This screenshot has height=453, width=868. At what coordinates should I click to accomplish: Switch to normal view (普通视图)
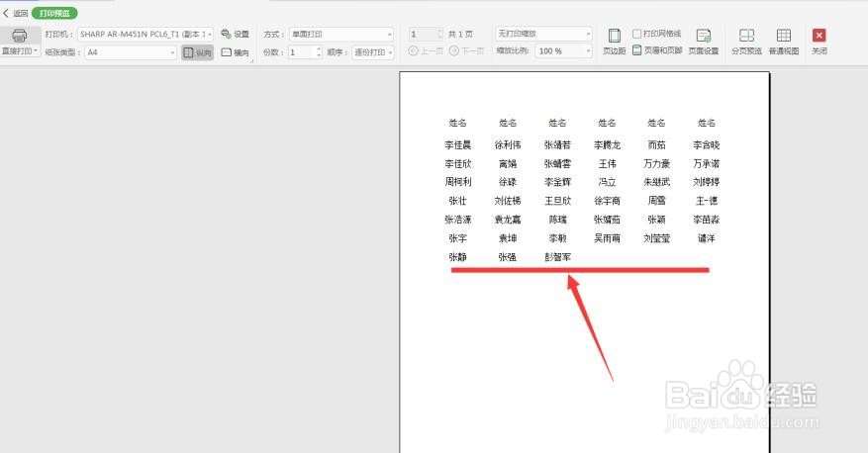pos(783,42)
